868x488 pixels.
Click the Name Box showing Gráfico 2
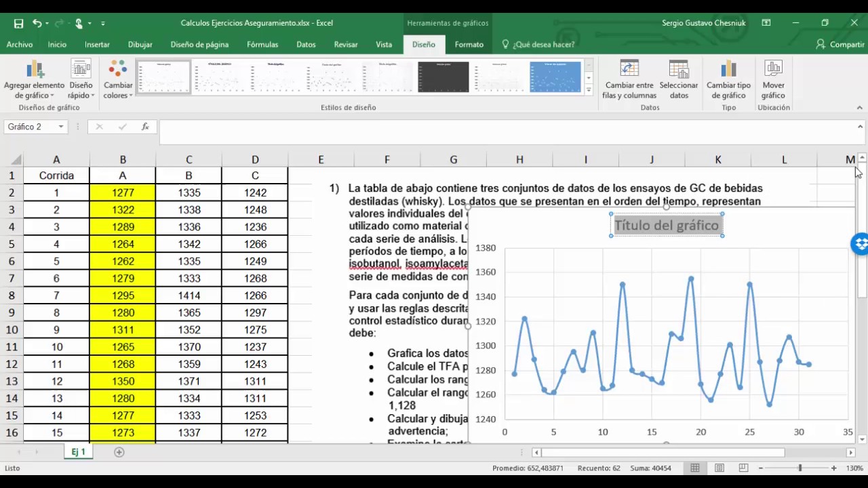pyautogui.click(x=30, y=127)
